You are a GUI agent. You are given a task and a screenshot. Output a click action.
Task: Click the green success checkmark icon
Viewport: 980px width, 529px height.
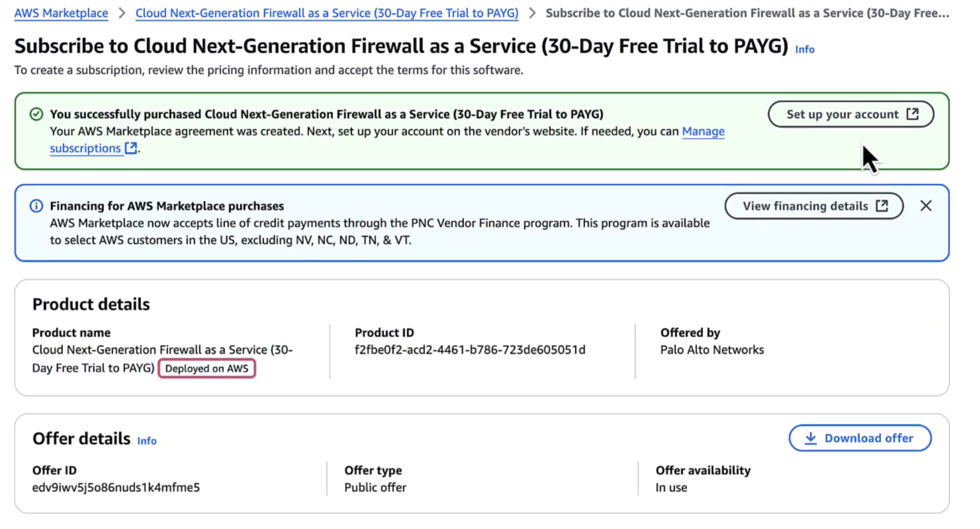(36, 114)
